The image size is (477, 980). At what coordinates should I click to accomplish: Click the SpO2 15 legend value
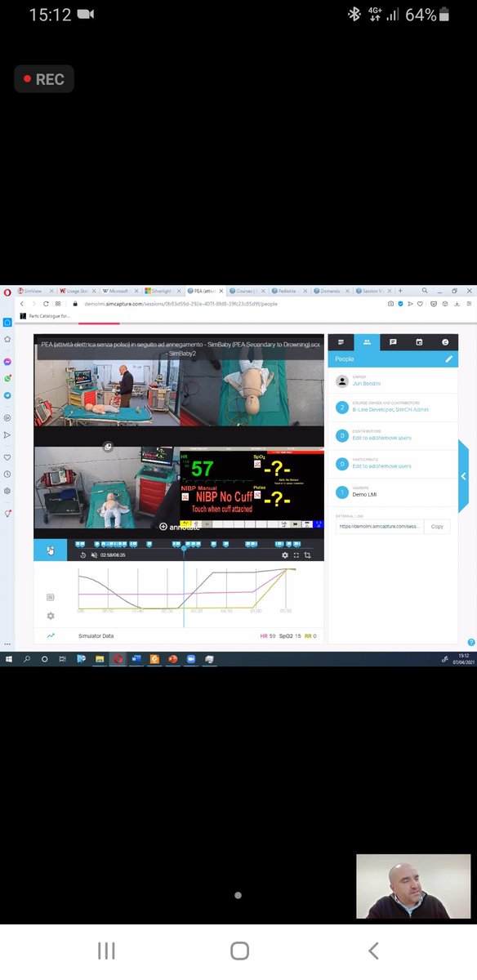coord(289,635)
